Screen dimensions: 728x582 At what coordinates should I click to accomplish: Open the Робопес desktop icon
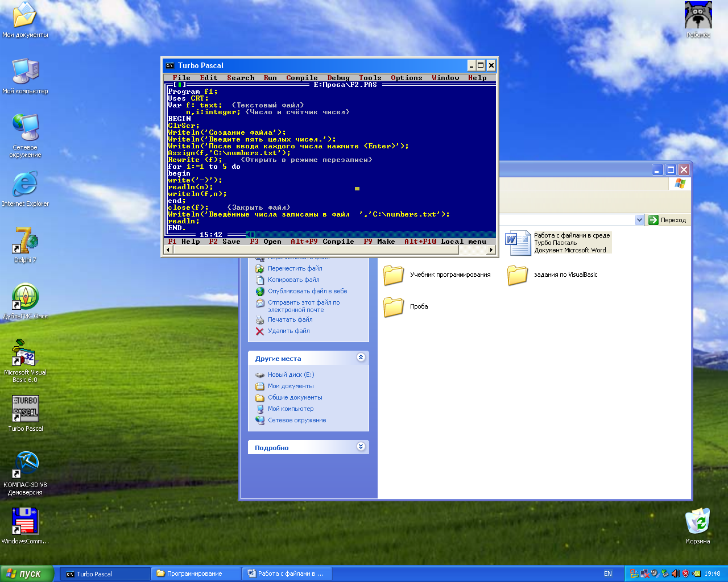pyautogui.click(x=698, y=20)
